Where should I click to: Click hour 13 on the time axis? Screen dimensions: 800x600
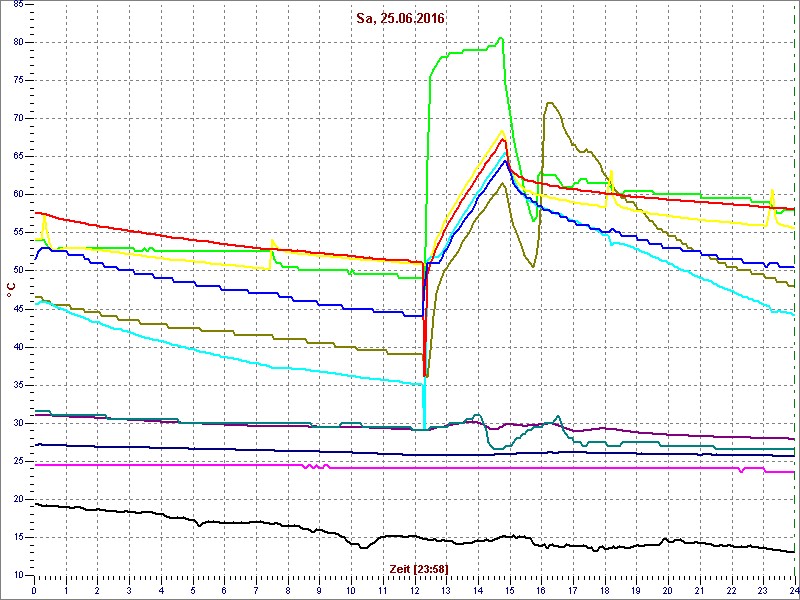(x=446, y=590)
